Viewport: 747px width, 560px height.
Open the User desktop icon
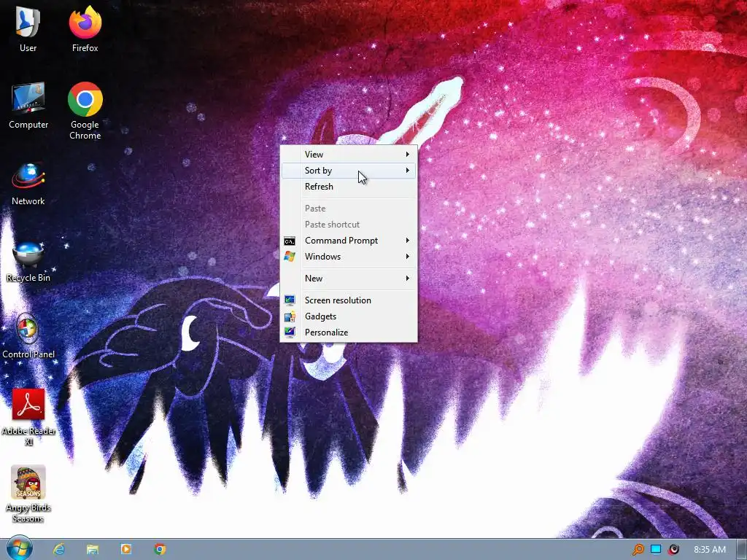coord(28,28)
